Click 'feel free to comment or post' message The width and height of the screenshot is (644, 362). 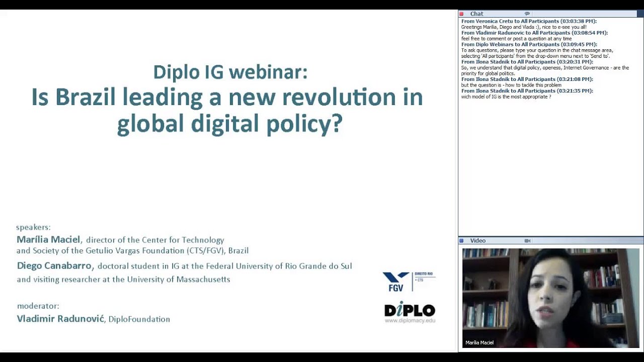click(x=516, y=39)
